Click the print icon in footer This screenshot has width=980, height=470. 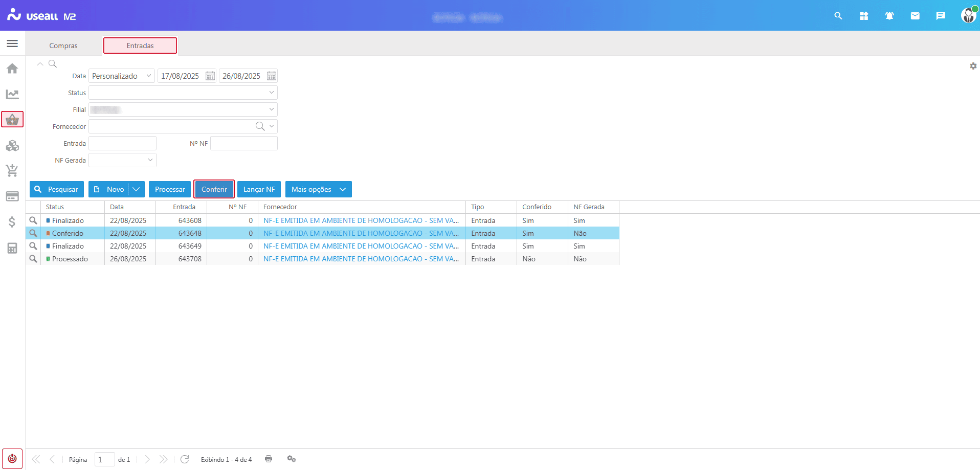coord(269,459)
